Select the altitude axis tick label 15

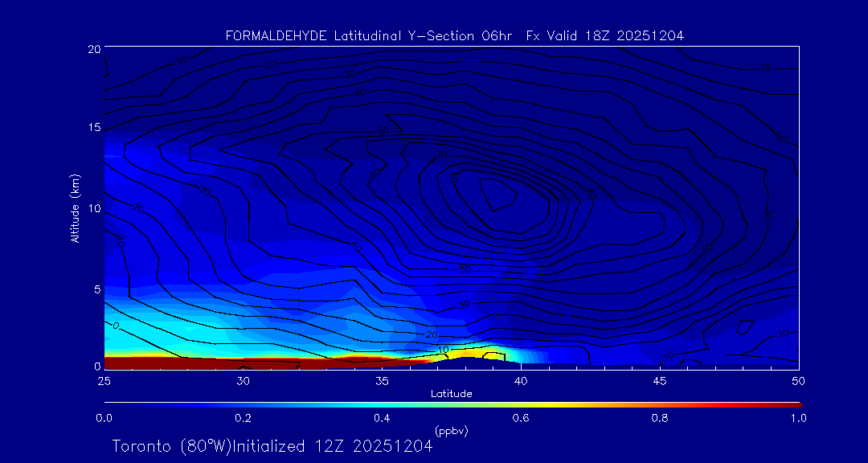(x=92, y=128)
